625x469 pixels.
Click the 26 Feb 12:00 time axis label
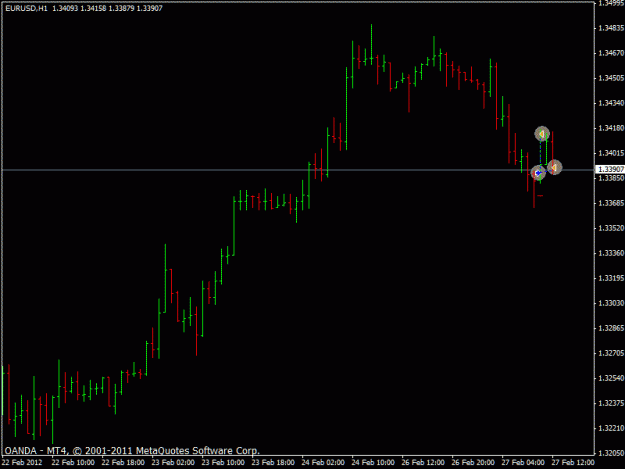(423, 463)
